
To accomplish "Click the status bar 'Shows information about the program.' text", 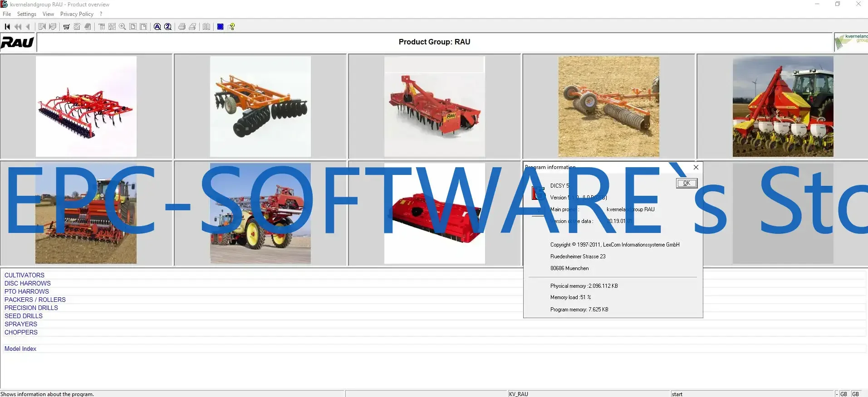I will [x=47, y=394].
